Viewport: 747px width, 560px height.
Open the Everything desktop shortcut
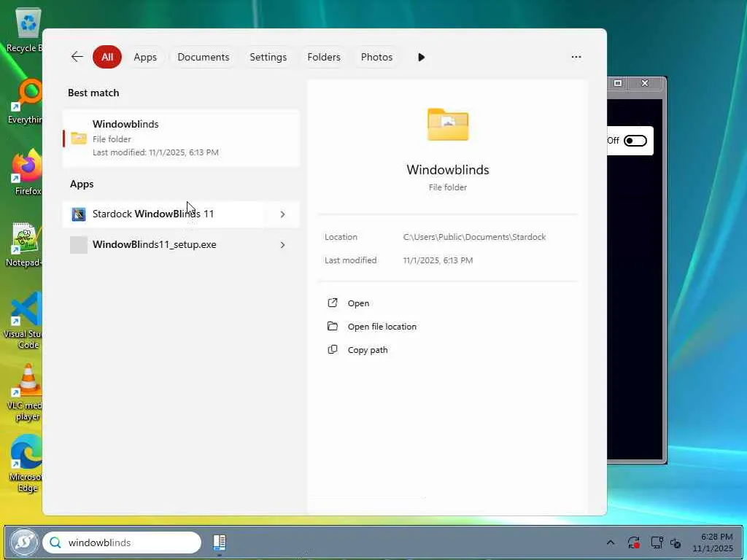(x=25, y=101)
